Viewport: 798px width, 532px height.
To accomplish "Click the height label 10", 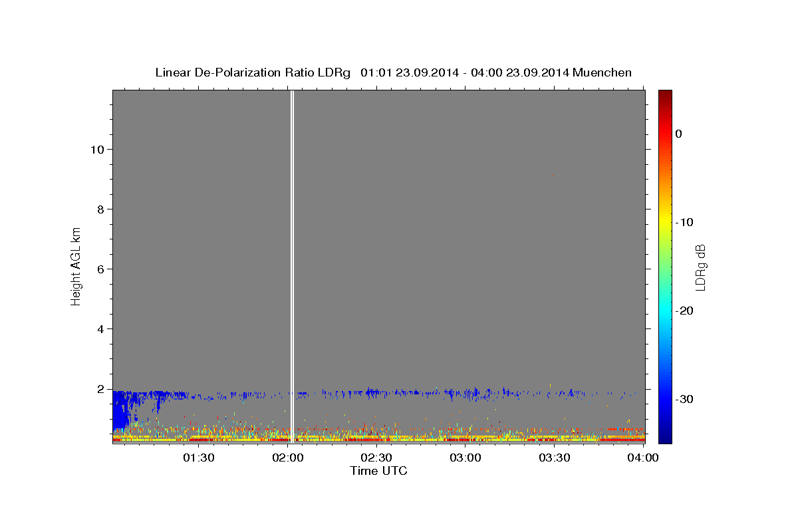I will click(x=96, y=150).
